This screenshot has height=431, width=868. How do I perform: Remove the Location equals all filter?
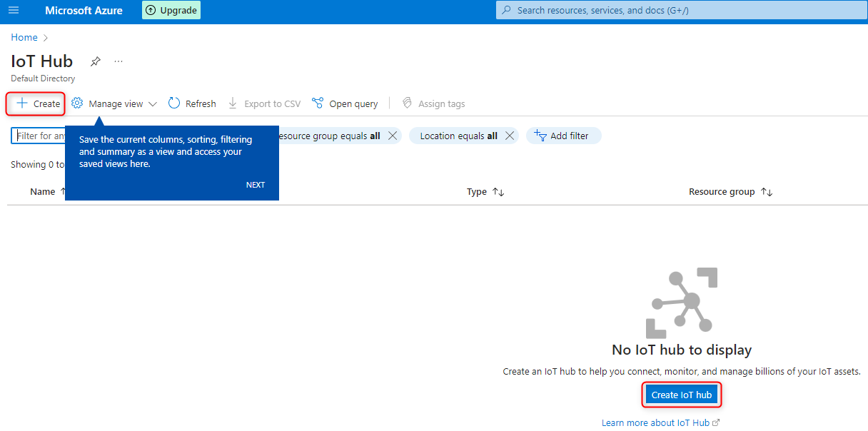tap(510, 136)
